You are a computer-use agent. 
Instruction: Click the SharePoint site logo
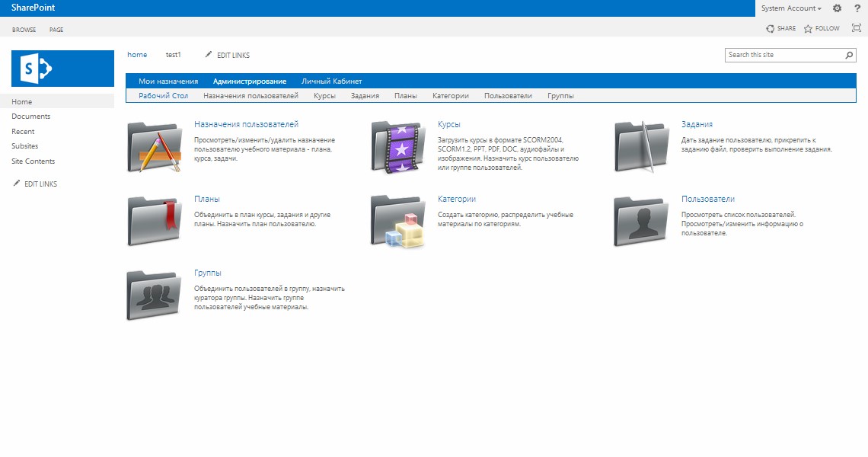pos(62,69)
